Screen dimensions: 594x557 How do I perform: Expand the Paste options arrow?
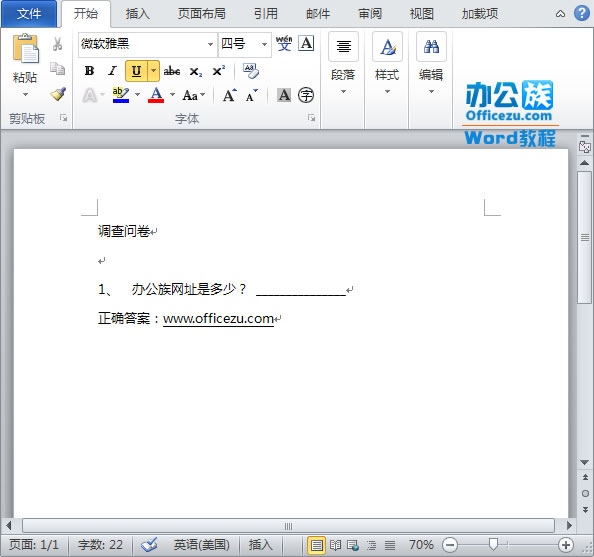tap(25, 94)
